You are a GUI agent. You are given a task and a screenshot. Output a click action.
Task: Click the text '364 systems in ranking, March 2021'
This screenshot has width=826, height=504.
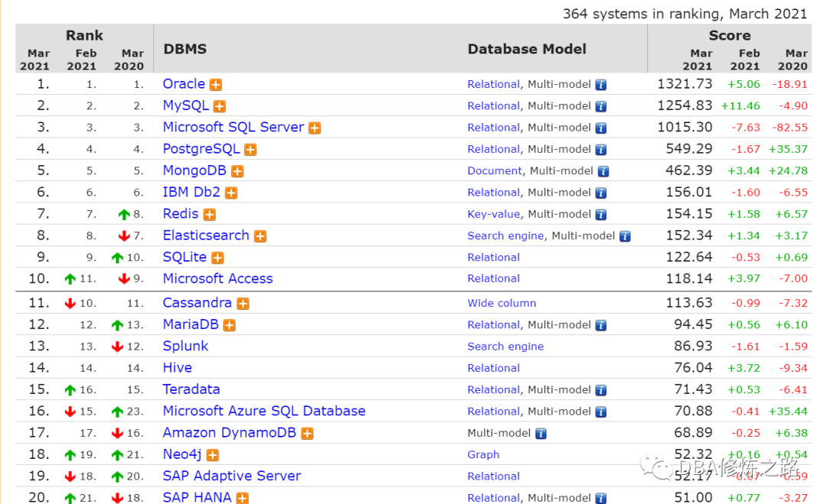point(685,14)
